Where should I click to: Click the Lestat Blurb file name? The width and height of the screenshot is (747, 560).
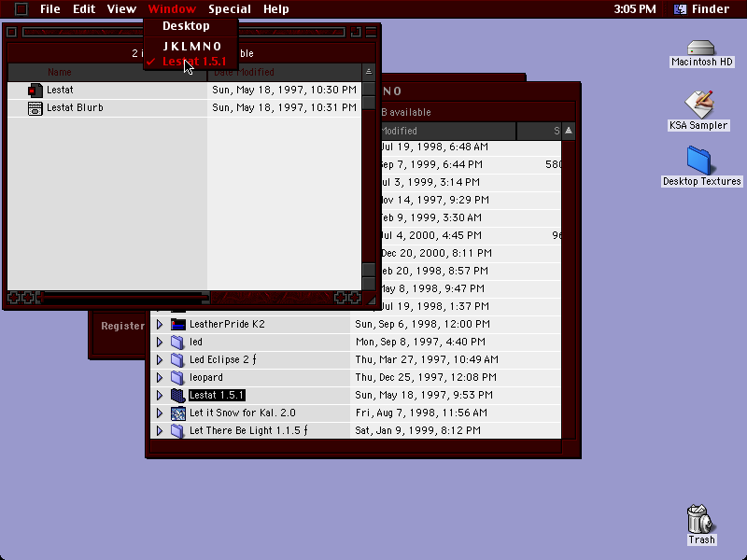75,107
